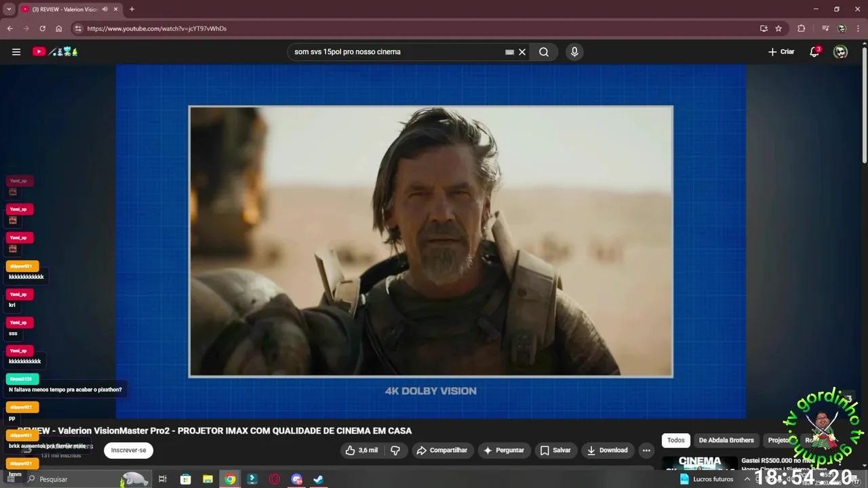Open Discord from the taskbar
The height and width of the screenshot is (488, 868).
(296, 479)
